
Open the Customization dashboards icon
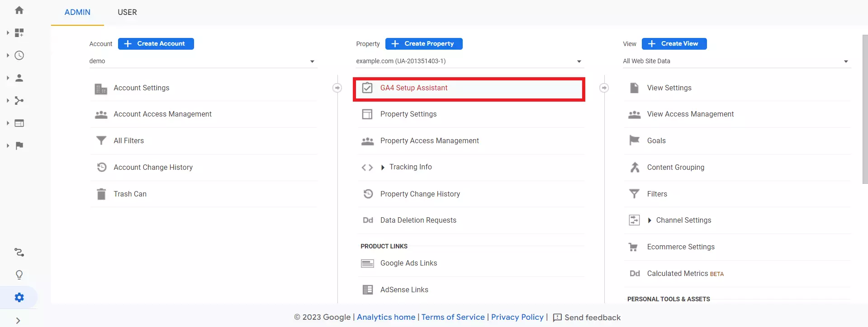[x=19, y=33]
